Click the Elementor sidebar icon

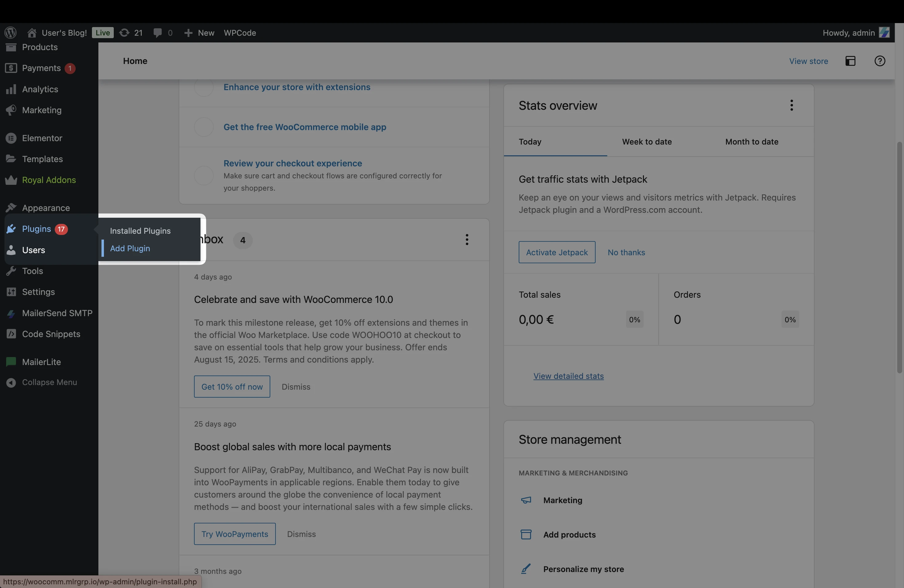(11, 138)
